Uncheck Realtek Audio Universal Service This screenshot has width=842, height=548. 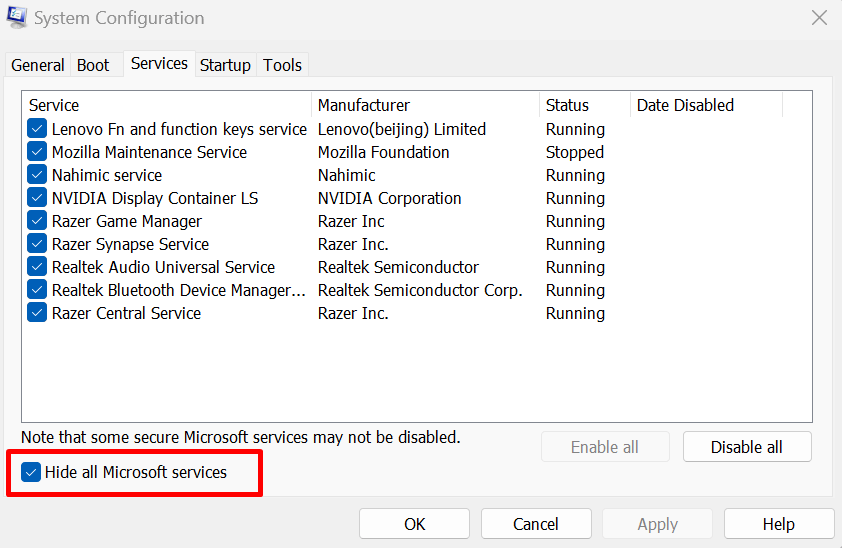point(37,267)
